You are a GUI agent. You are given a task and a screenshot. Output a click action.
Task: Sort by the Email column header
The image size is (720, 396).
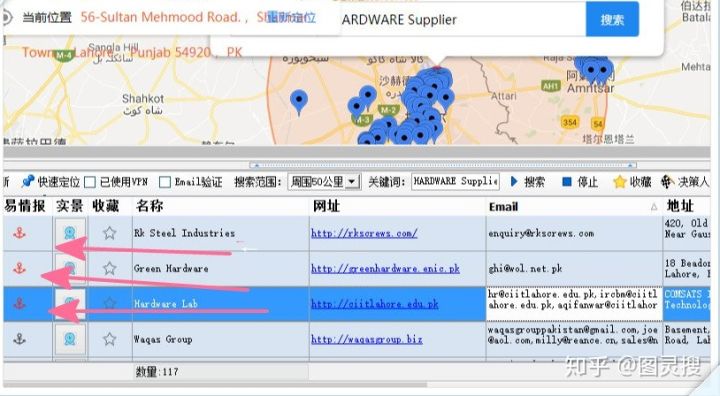[574, 206]
